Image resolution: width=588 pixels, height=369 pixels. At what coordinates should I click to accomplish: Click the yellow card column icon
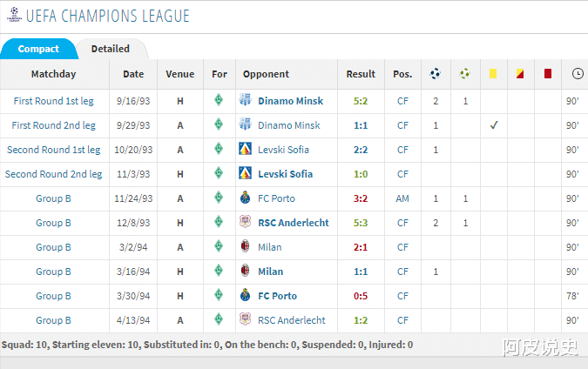(493, 74)
